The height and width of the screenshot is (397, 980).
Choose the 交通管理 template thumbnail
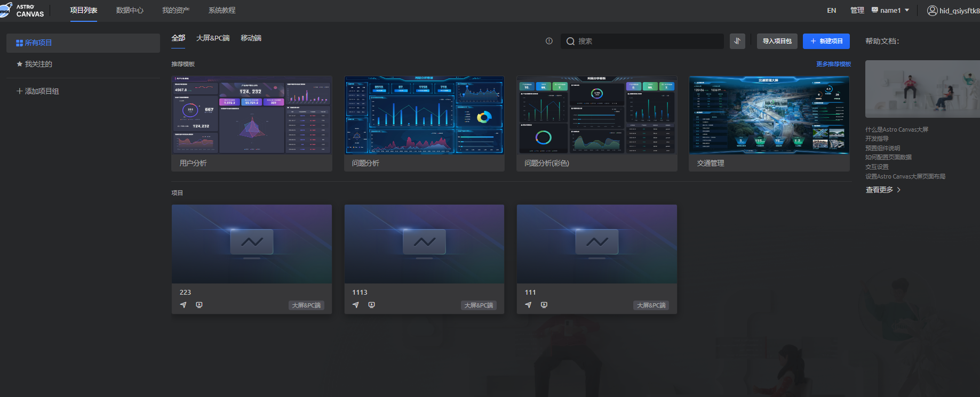(769, 115)
